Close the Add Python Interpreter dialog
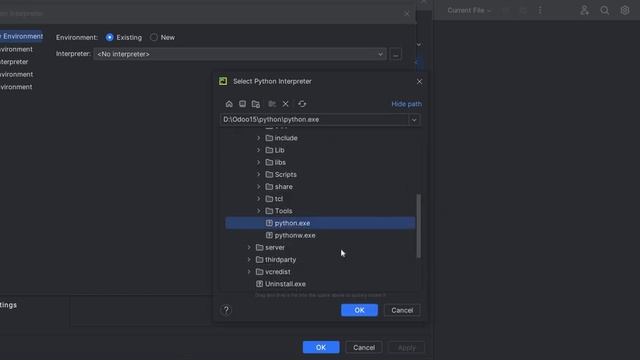640x360 pixels. pos(407,14)
